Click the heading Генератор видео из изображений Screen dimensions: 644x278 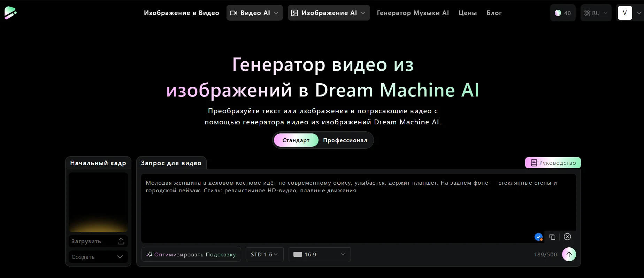tap(323, 77)
